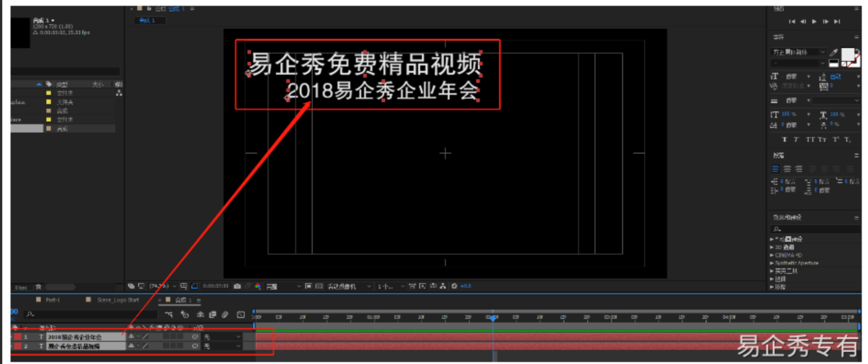Toggle shy switch on layer 1
The image size is (868, 364).
click(x=132, y=337)
